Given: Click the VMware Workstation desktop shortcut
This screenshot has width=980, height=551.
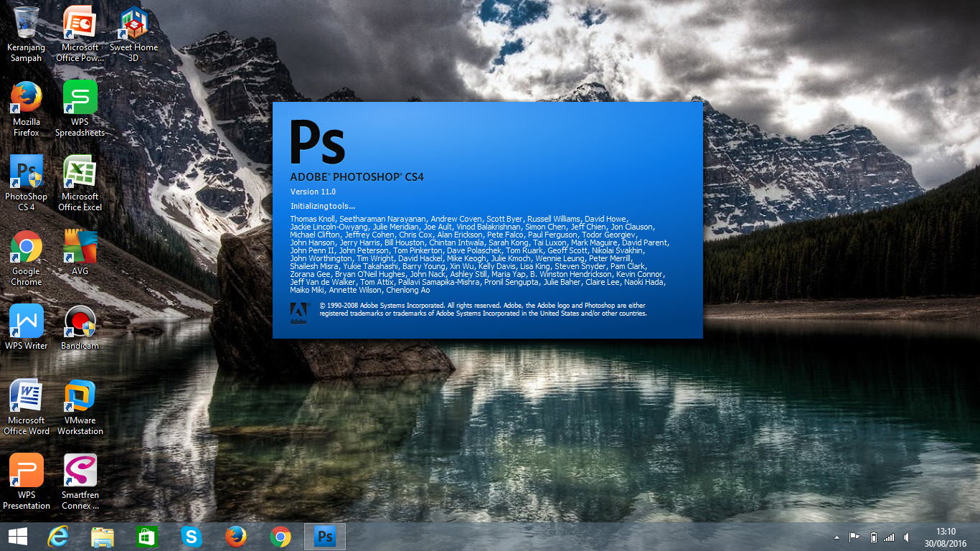Looking at the screenshot, I should 80,406.
